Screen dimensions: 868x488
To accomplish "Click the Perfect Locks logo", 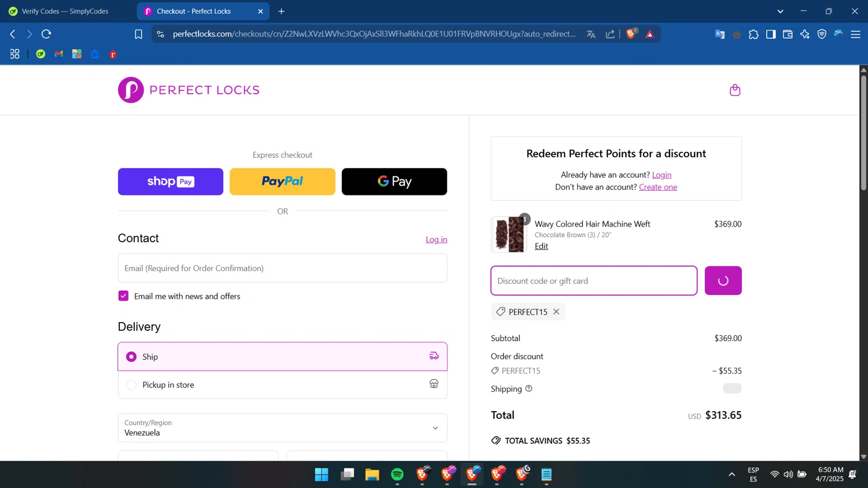I will [189, 90].
